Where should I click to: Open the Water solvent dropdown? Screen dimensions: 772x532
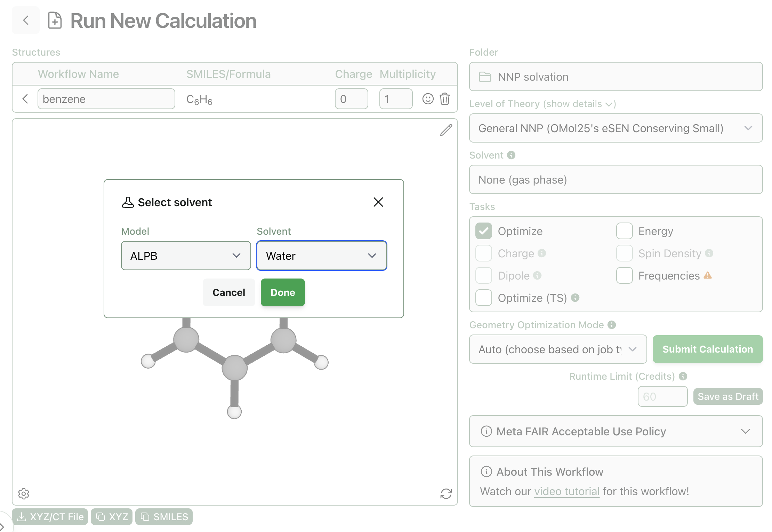[321, 256]
